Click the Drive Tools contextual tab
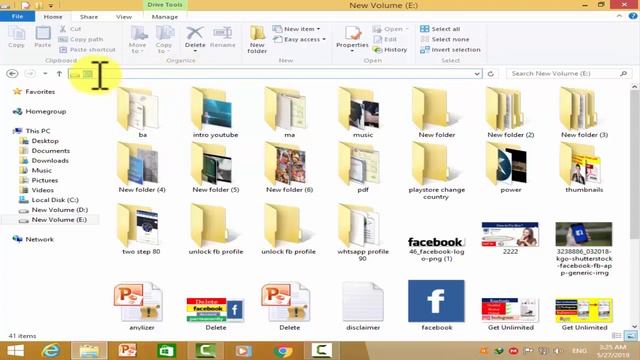This screenshot has width=640, height=360. pyautogui.click(x=165, y=5)
